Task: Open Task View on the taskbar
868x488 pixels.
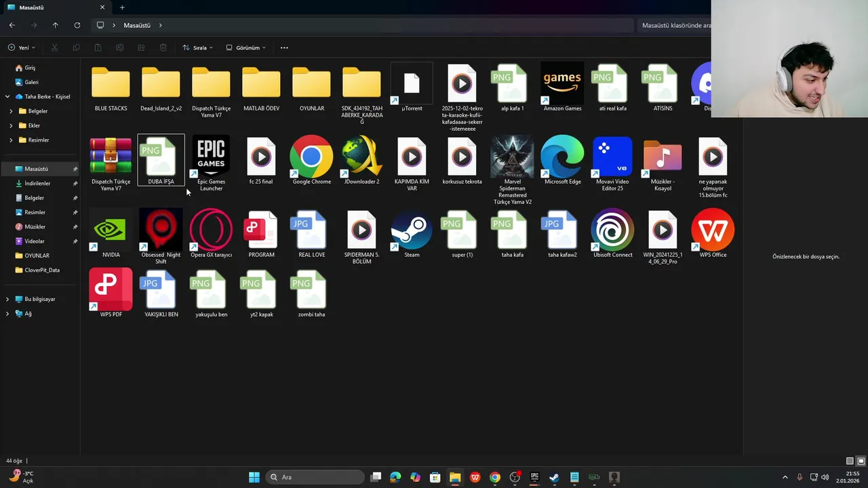Action: [x=376, y=477]
